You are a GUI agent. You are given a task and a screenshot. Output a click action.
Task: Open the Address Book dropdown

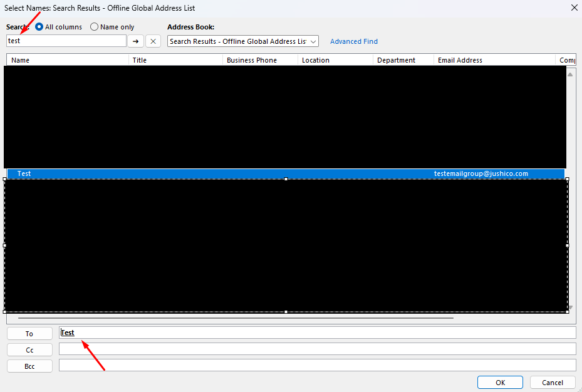click(243, 41)
